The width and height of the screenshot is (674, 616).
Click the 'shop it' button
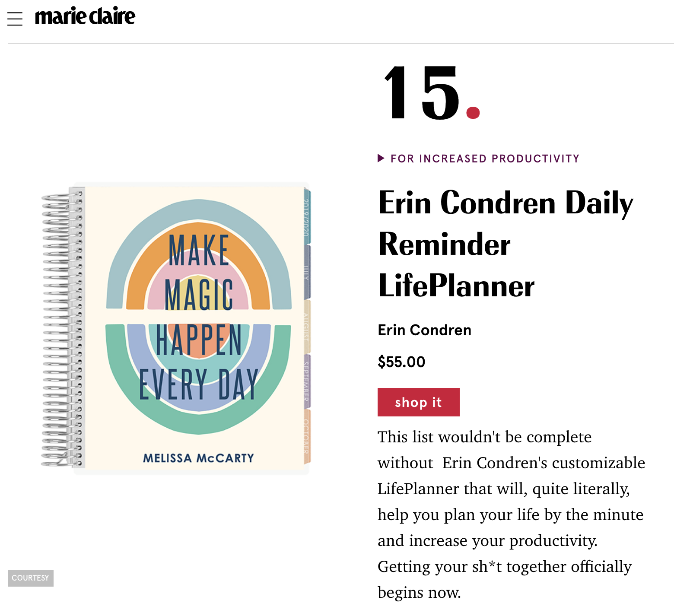tap(418, 402)
